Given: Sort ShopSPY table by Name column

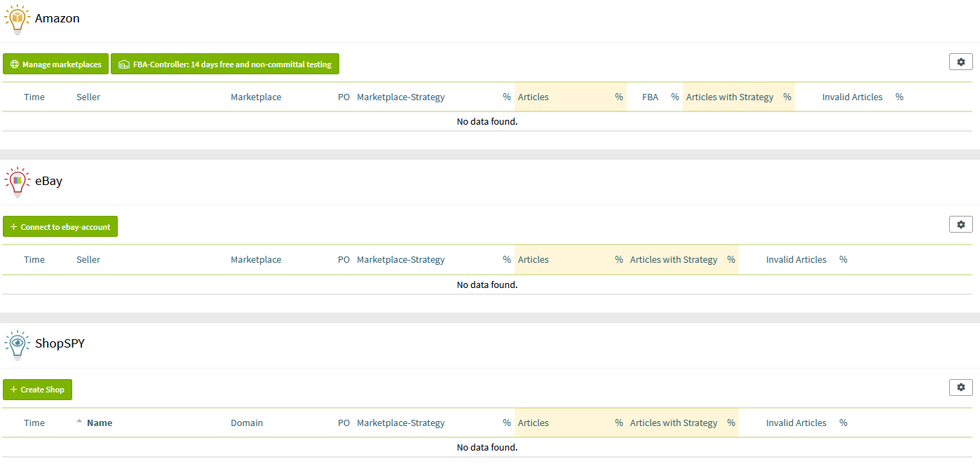Looking at the screenshot, I should [100, 423].
